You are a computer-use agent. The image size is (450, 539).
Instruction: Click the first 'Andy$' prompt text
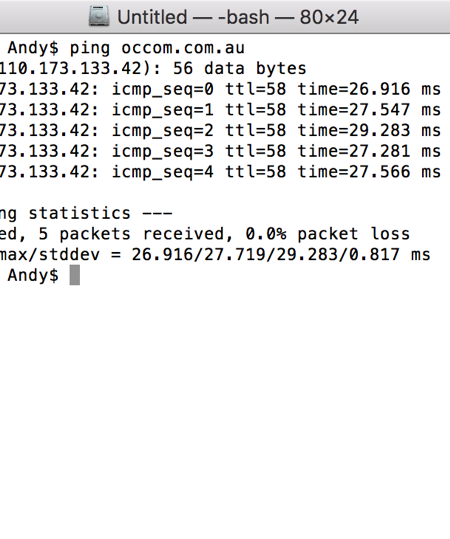(33, 48)
